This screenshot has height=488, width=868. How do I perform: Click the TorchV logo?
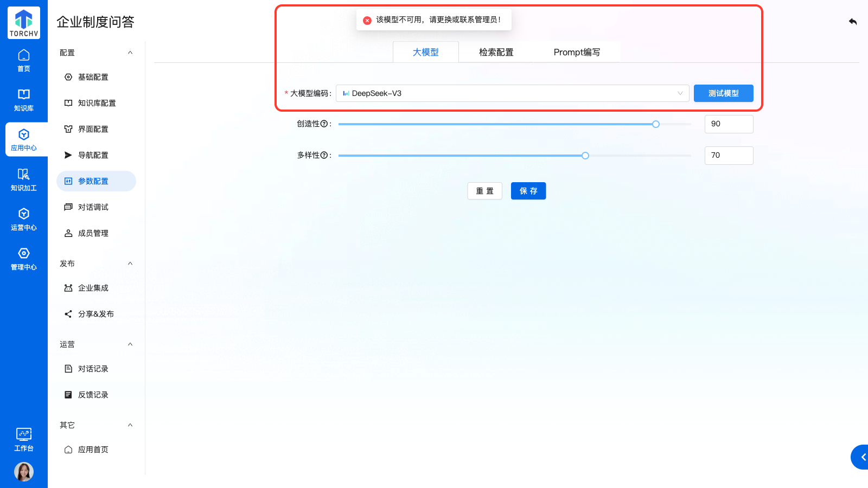[x=24, y=23]
